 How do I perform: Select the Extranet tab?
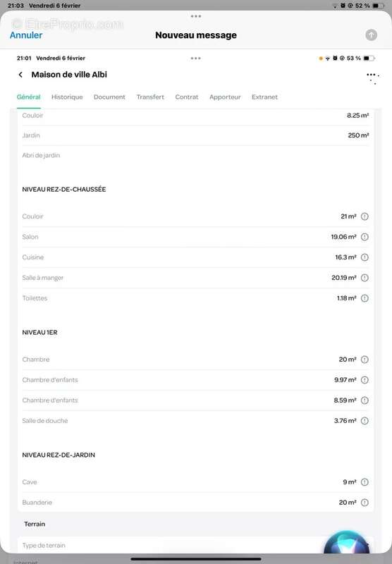point(264,97)
